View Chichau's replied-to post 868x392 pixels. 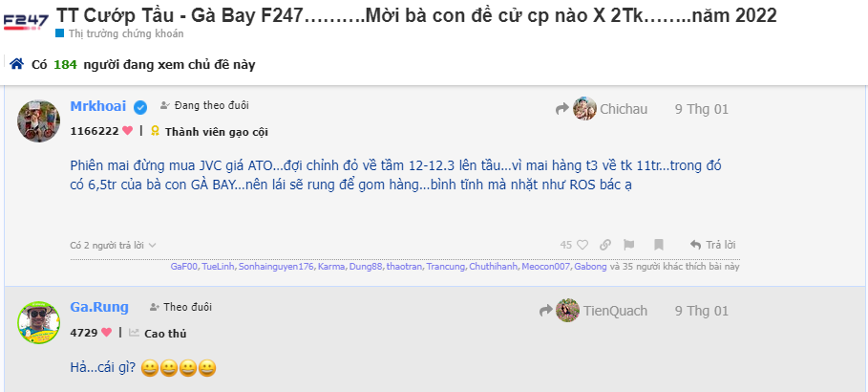click(x=611, y=109)
